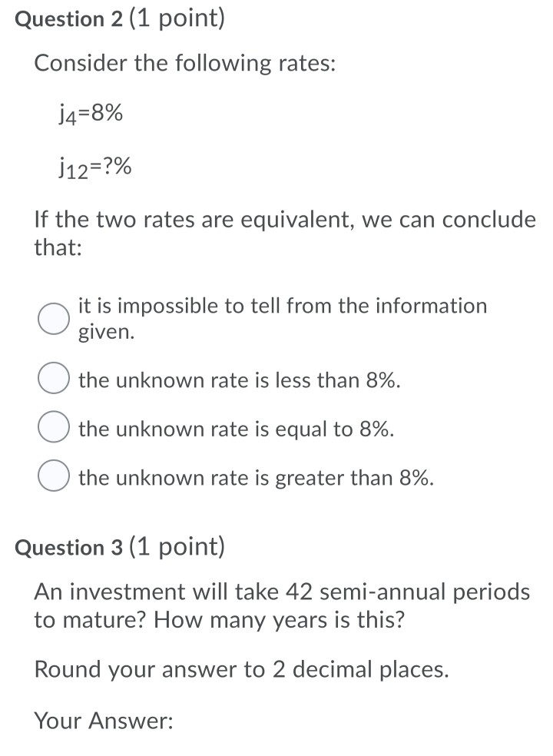This screenshot has height=756, width=553.
Task: Click the equal to 8% option label
Action: (x=234, y=428)
